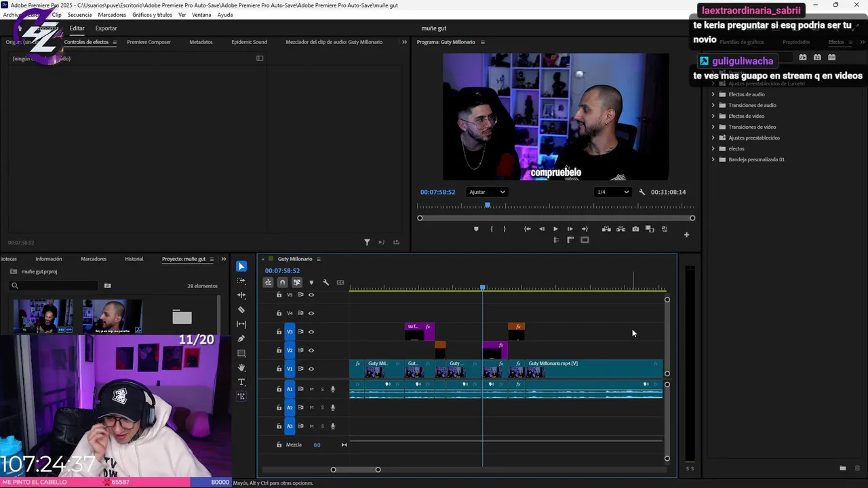Expand the Efectos de vídeo folder
Image resolution: width=868 pixels, height=488 pixels.
click(x=713, y=116)
